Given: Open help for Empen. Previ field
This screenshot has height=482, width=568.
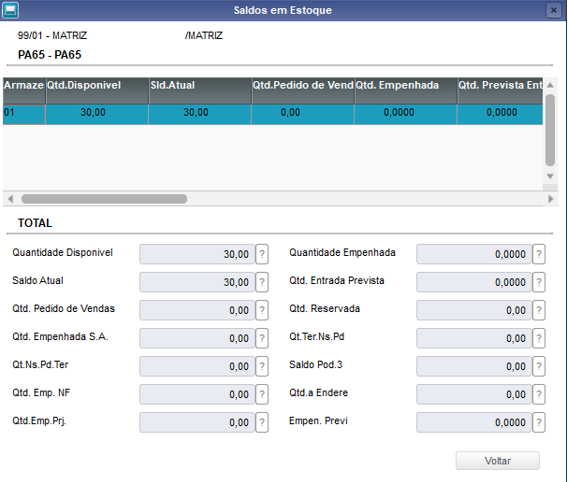Looking at the screenshot, I should [x=539, y=422].
